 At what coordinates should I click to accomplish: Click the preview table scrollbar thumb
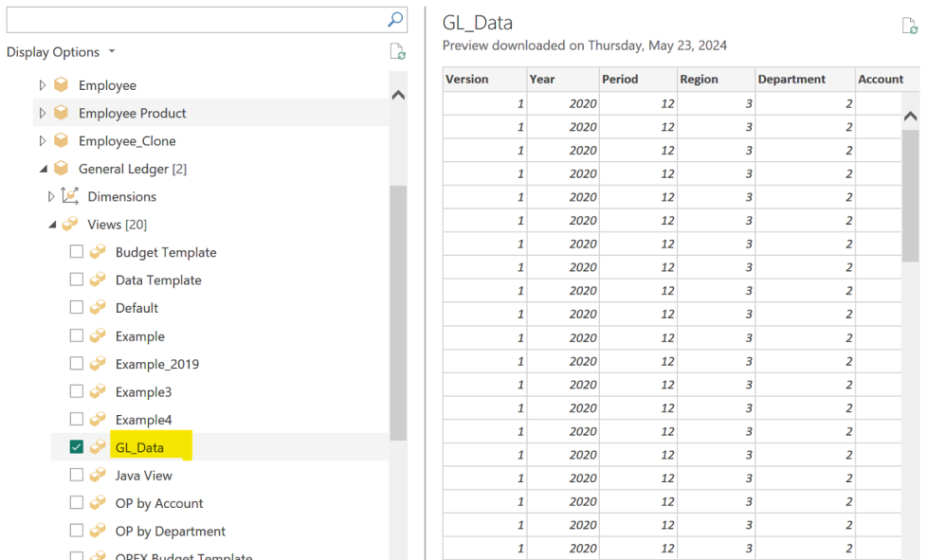coord(910,195)
